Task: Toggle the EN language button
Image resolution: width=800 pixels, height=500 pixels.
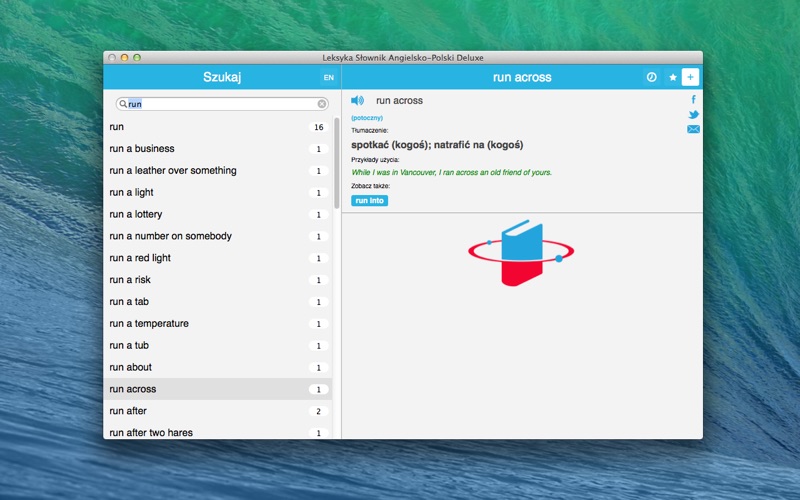Action: (328, 77)
